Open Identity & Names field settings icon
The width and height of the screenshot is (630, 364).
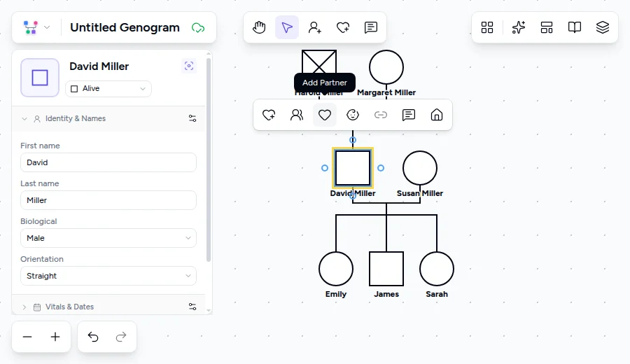(192, 118)
